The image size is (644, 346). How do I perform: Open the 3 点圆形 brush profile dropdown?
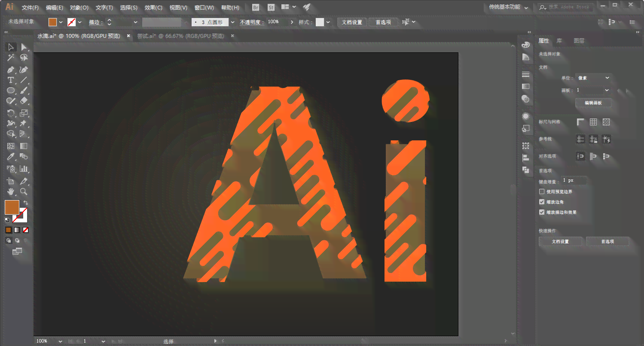[x=233, y=22]
